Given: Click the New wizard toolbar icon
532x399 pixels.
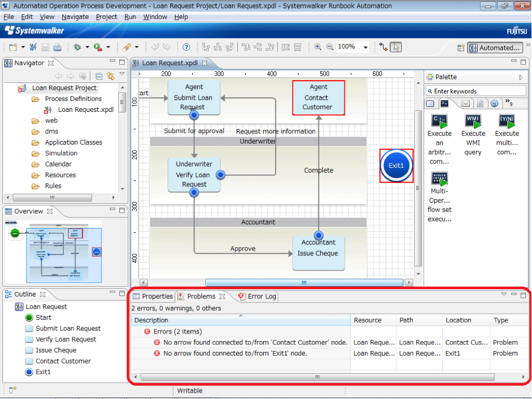Looking at the screenshot, I should tap(13, 47).
